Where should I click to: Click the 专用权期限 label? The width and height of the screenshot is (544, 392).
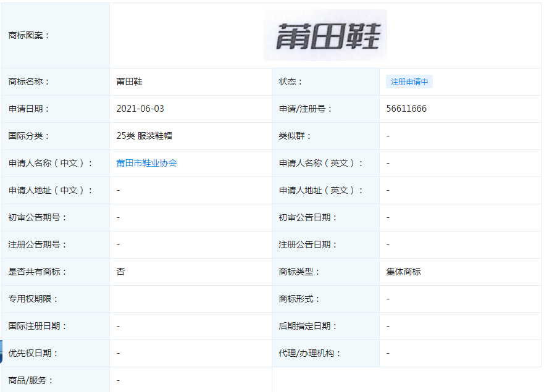pyautogui.click(x=33, y=299)
